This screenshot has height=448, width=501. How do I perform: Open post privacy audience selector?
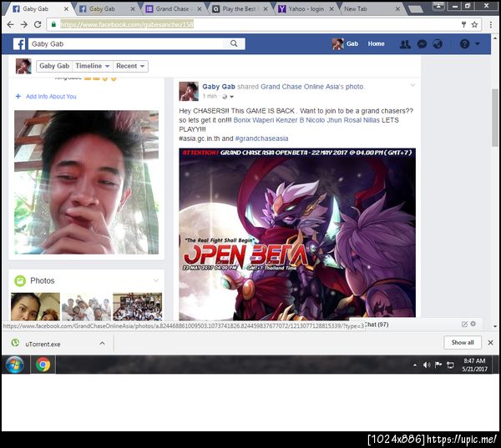[x=228, y=97]
